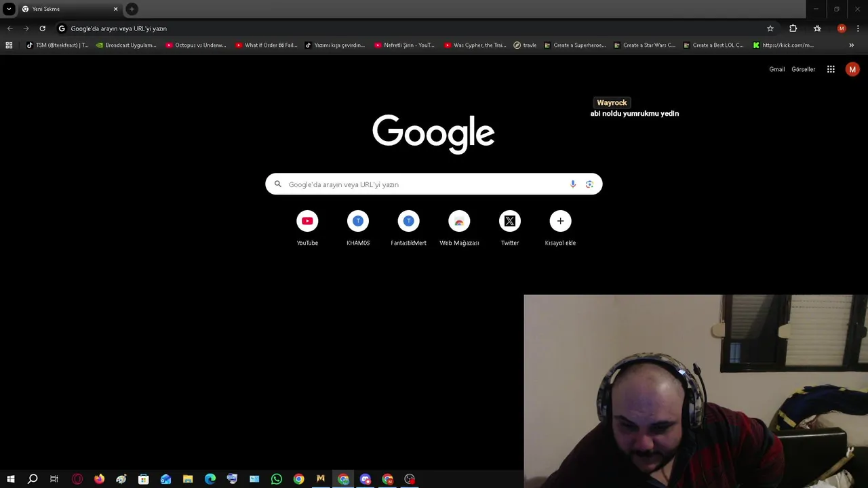Image resolution: width=868 pixels, height=488 pixels.
Task: Open the Nefretli Şirin - YouT... bookmark
Action: click(405, 45)
